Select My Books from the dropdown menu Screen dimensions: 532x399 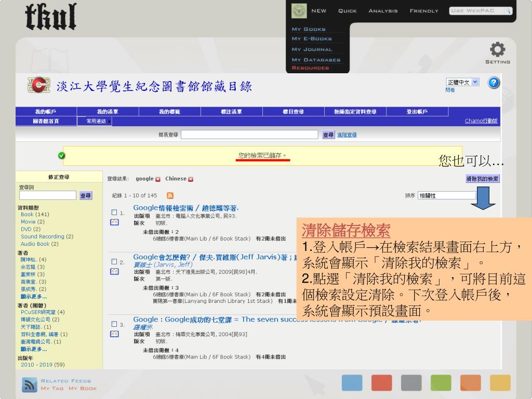tap(309, 29)
